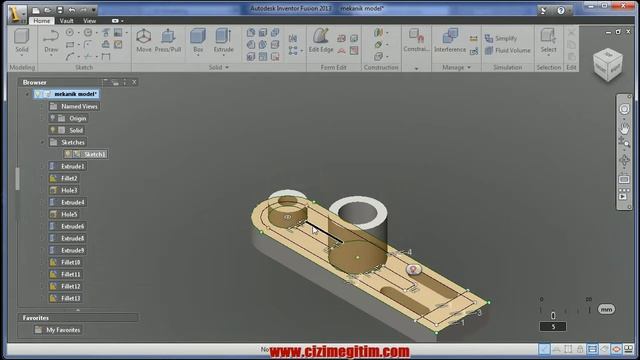Click the extrude distance value field
The height and width of the screenshot is (360, 640).
(x=553, y=327)
